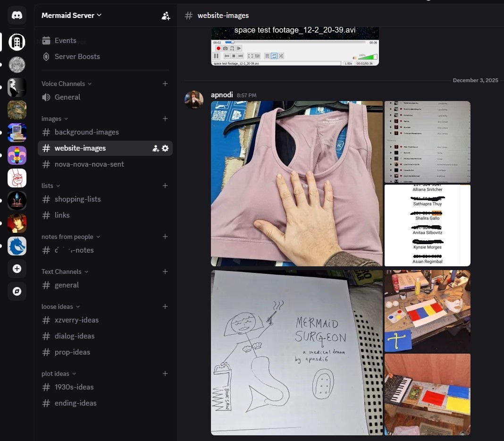Open the Events menu item
The image size is (504, 441).
coord(65,41)
